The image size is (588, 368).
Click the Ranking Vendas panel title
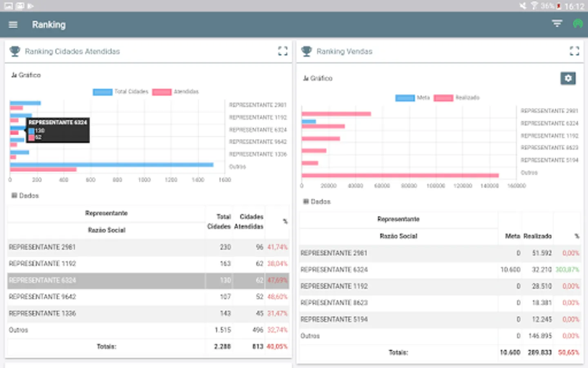(344, 52)
